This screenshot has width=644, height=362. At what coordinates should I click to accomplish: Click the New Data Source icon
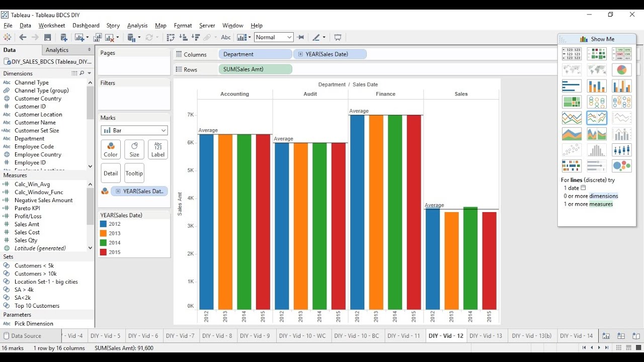tap(64, 37)
